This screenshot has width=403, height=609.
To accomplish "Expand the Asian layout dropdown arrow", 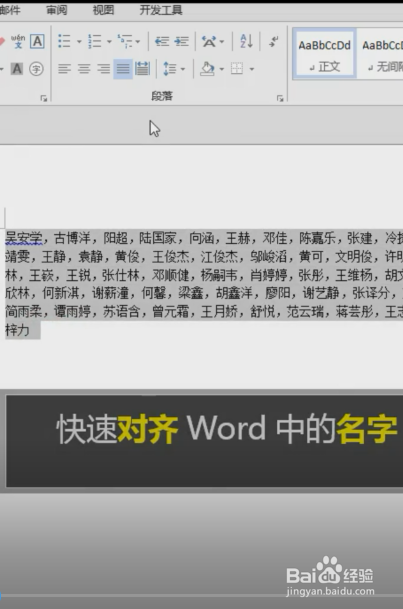I will (x=222, y=41).
